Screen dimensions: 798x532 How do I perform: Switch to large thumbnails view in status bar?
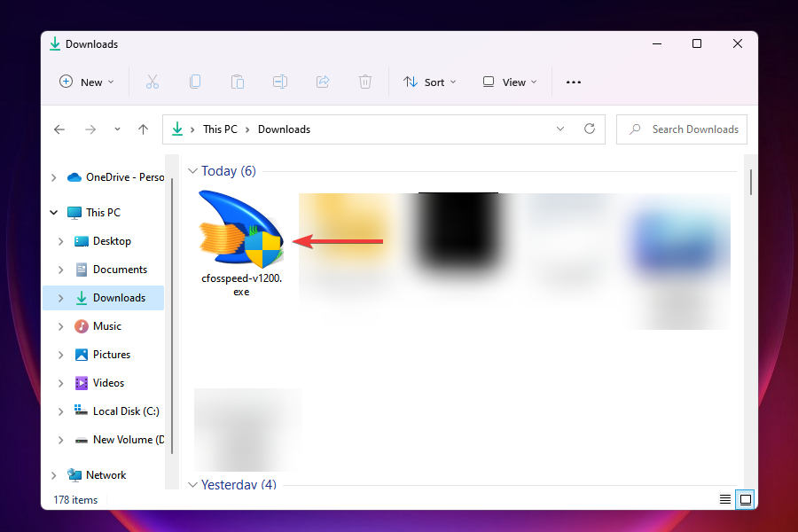point(746,499)
